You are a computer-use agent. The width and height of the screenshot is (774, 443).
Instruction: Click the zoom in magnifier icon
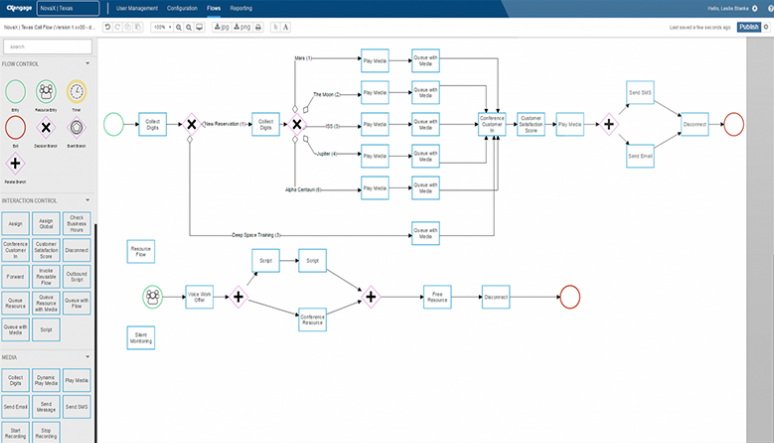(x=179, y=27)
